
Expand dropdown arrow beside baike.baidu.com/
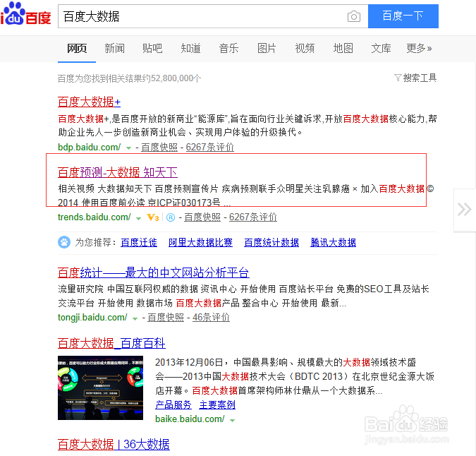click(x=233, y=421)
